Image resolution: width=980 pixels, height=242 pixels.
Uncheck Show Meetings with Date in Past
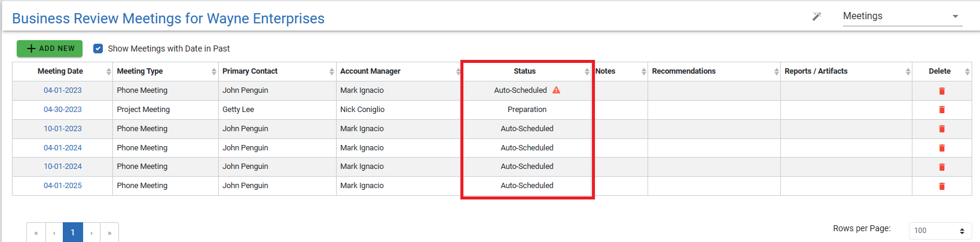click(x=98, y=49)
